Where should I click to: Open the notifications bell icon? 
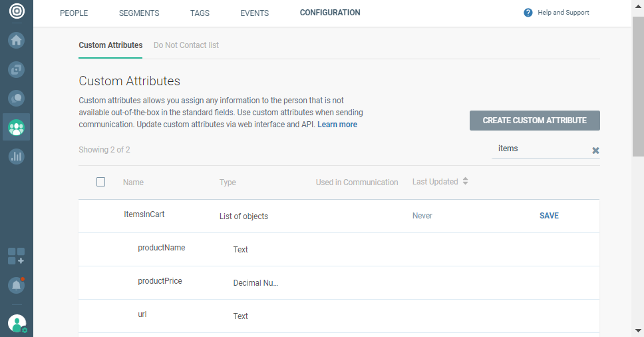17,285
